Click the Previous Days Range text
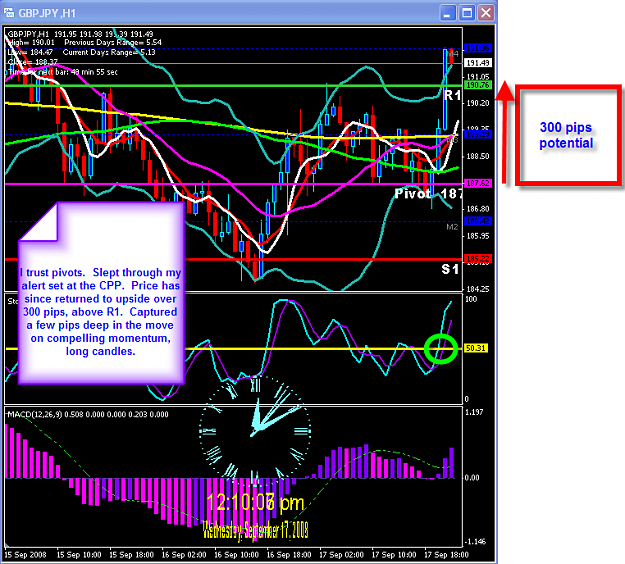 tap(113, 42)
